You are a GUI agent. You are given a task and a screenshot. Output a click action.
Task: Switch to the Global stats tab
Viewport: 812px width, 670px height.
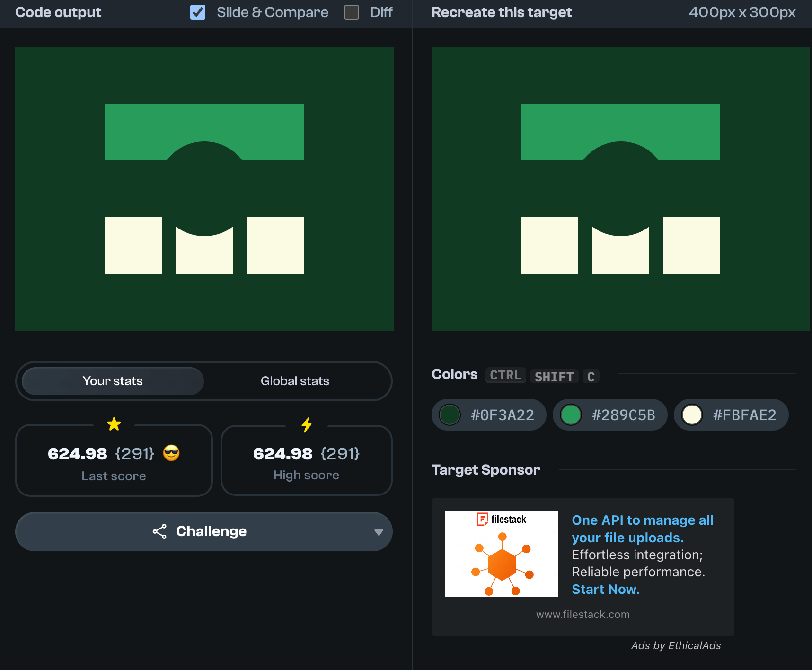[295, 381]
